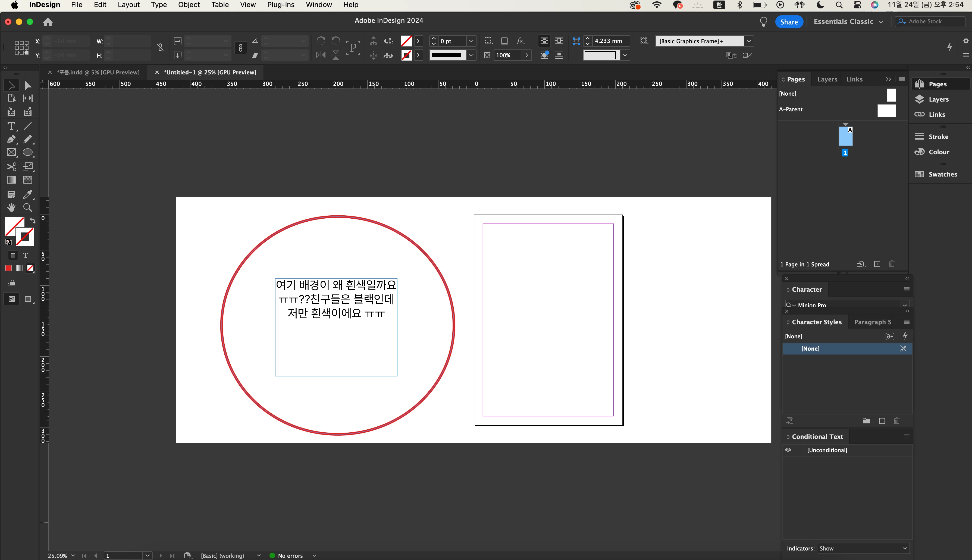Switch to the Layers tab in Pages panel
The height and width of the screenshot is (560, 972).
point(827,79)
